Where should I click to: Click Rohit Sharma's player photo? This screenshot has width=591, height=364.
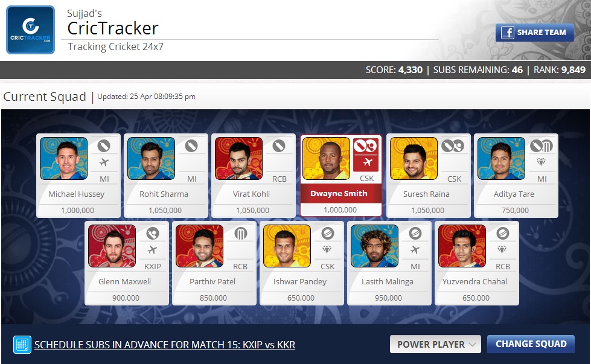(151, 158)
